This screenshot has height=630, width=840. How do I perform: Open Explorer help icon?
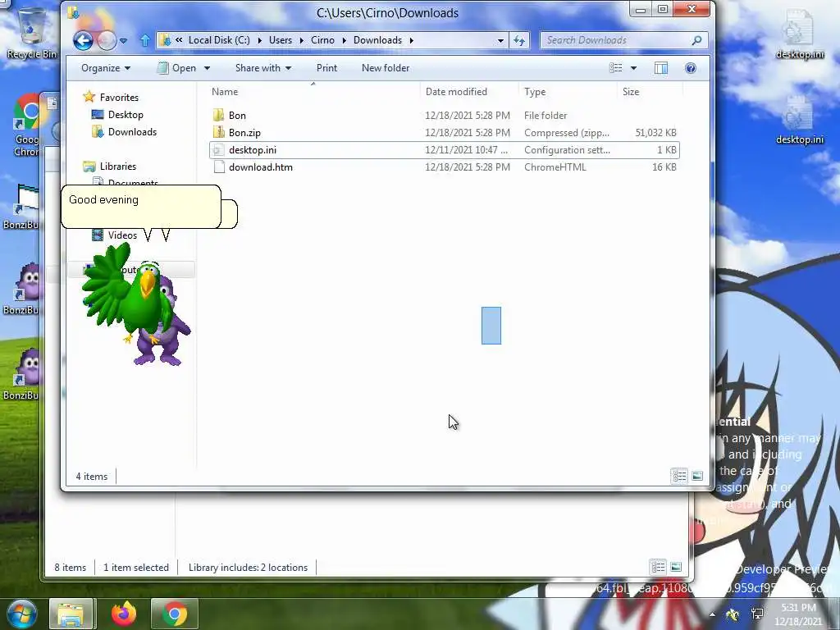click(691, 68)
